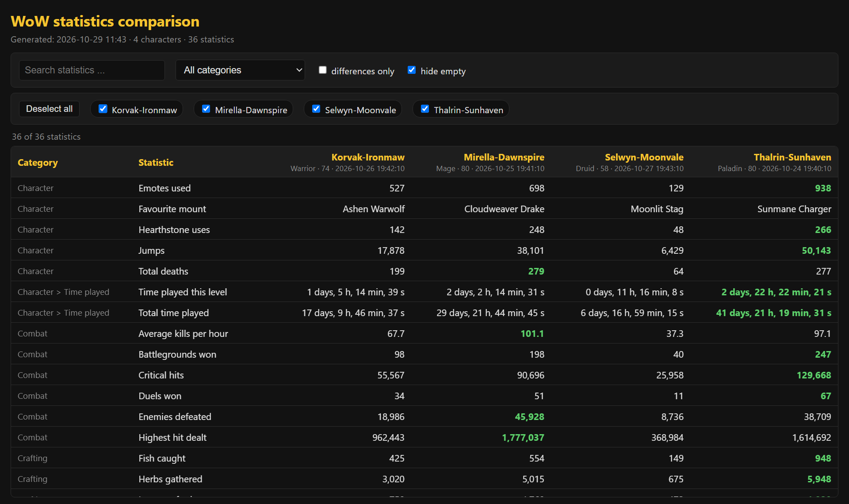Click the 101.1 average kills value
Viewport: 849px width, 504px height.
(x=532, y=334)
